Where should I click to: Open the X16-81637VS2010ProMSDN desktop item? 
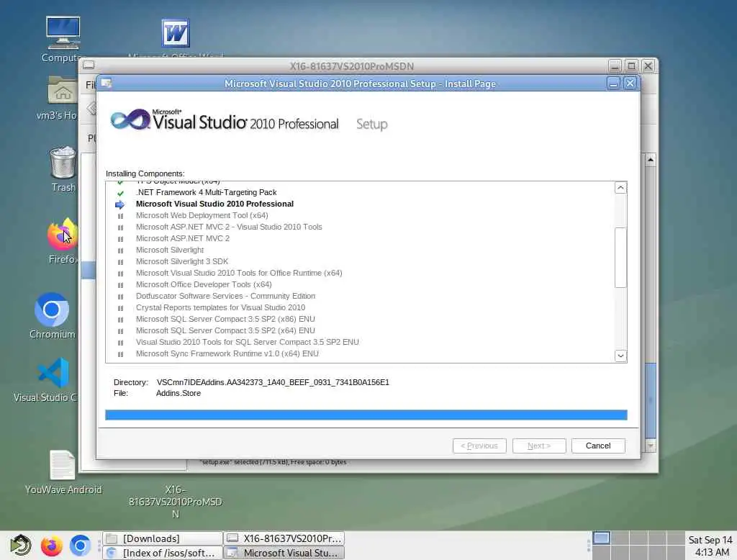176,502
